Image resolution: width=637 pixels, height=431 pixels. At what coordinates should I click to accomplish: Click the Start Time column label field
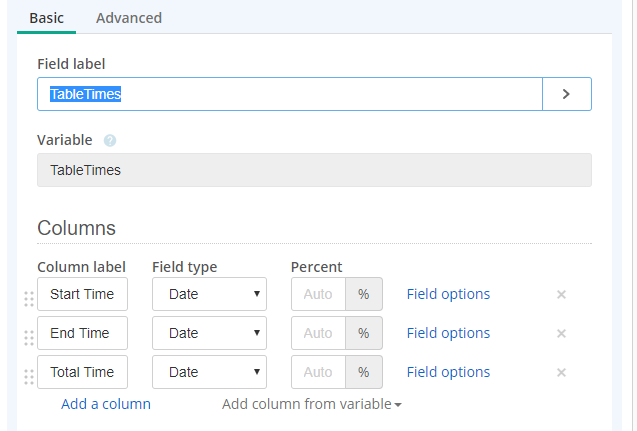click(82, 294)
